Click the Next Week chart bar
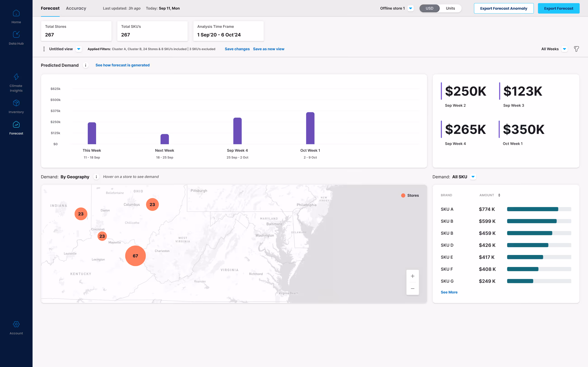Screen dimensions: 588x367 click(165, 139)
